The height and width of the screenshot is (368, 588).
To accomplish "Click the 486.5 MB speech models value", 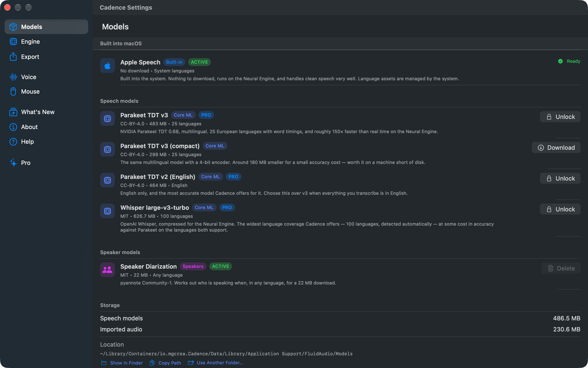I will pos(567,318).
